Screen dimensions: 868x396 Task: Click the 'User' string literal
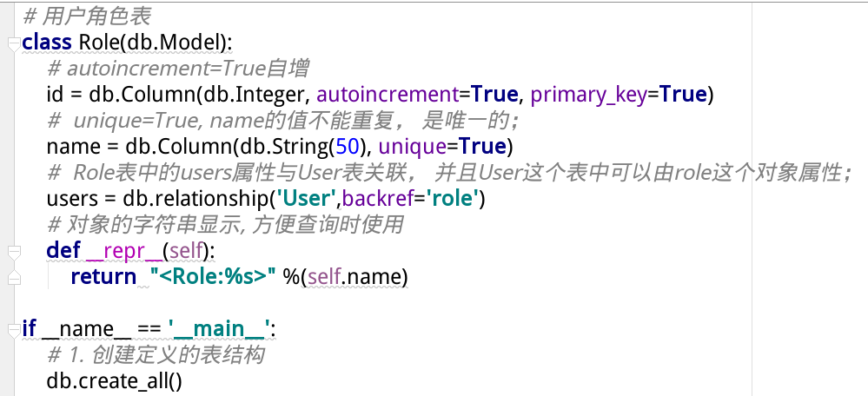[307, 199]
